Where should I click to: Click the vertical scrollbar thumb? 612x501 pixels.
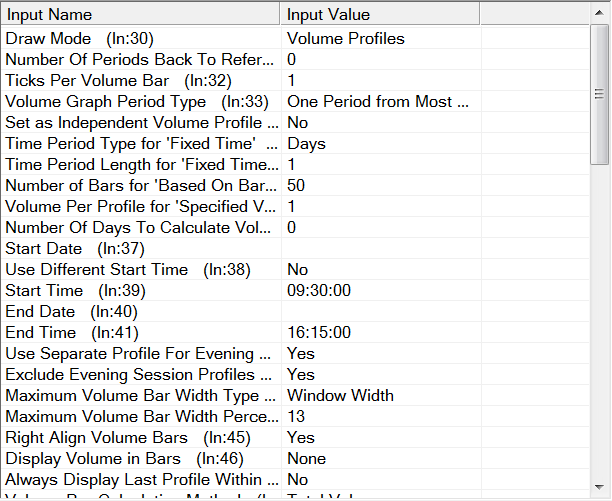(x=600, y=100)
